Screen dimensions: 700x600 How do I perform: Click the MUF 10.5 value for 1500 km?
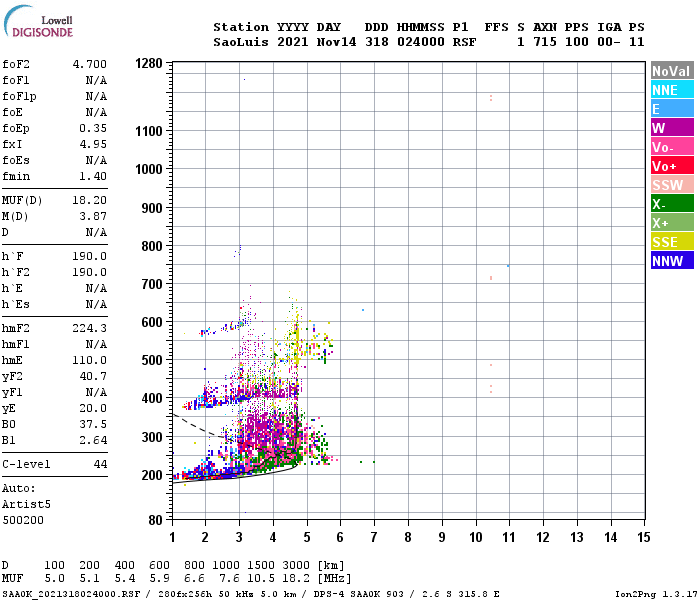coord(261,579)
